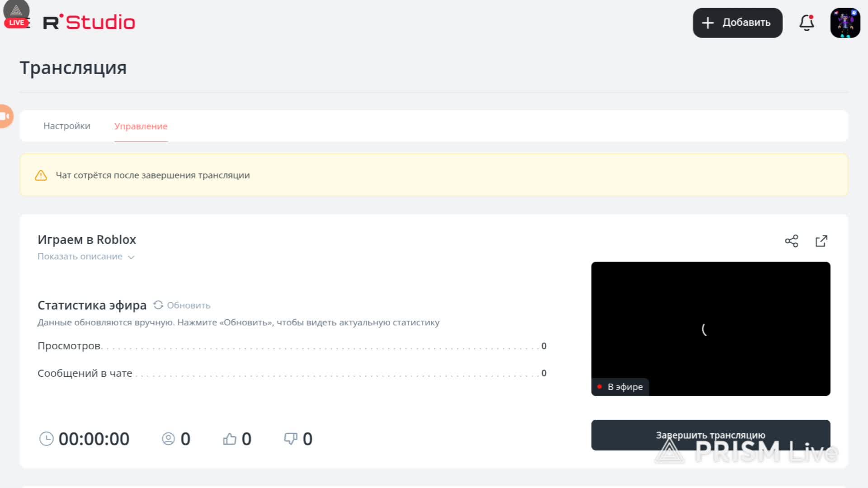Expand "Показать описание" description
Image resolution: width=868 pixels, height=488 pixels.
coord(80,257)
